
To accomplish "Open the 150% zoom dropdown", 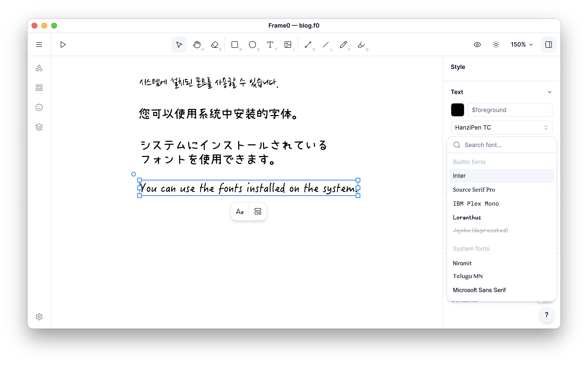I will (x=522, y=45).
